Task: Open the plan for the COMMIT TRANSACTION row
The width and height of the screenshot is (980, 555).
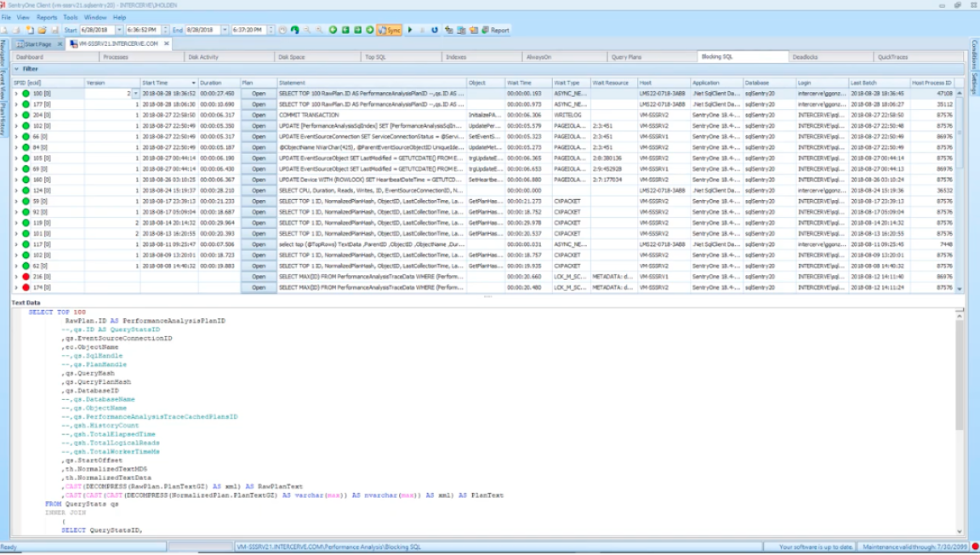Action: tap(259, 115)
